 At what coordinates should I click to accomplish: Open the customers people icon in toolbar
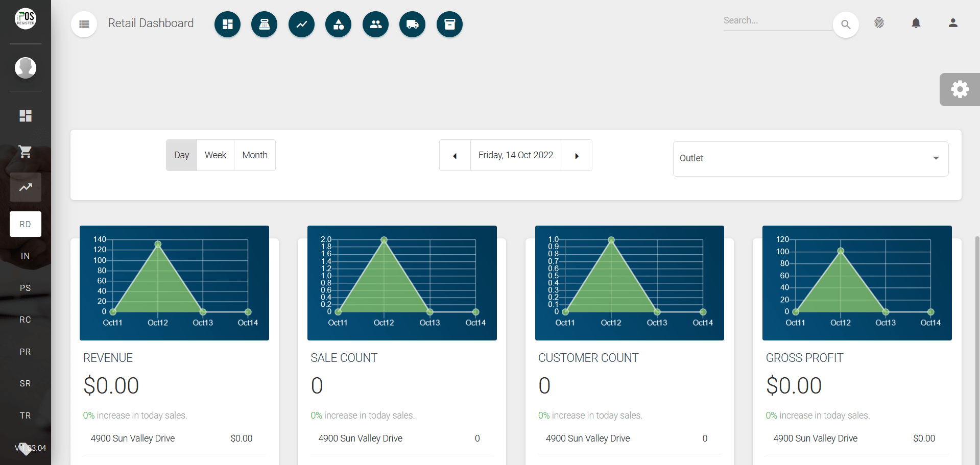point(375,24)
